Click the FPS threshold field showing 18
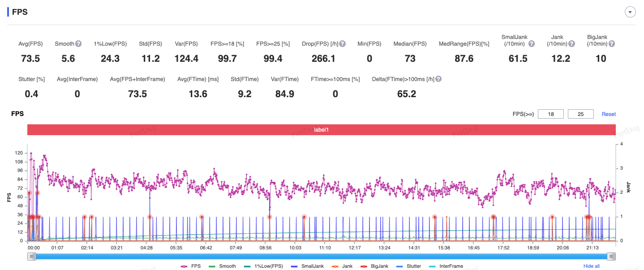The width and height of the screenshot is (644, 270). 551,114
